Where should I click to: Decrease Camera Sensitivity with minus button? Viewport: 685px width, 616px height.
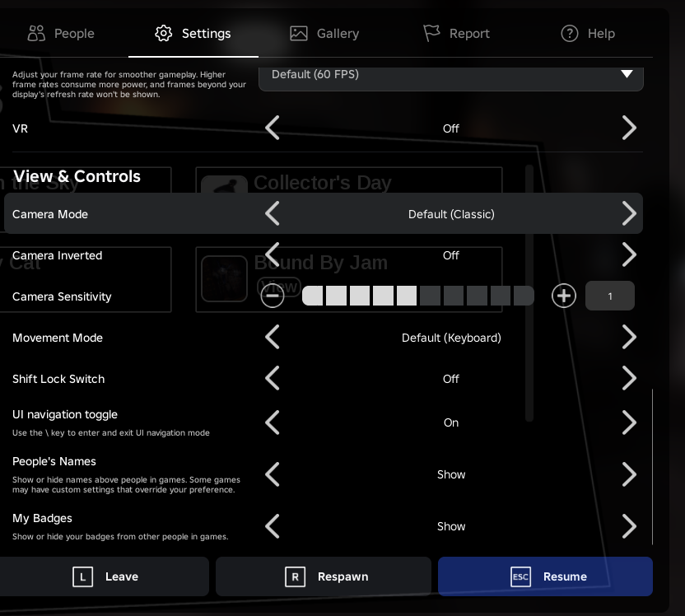click(273, 296)
